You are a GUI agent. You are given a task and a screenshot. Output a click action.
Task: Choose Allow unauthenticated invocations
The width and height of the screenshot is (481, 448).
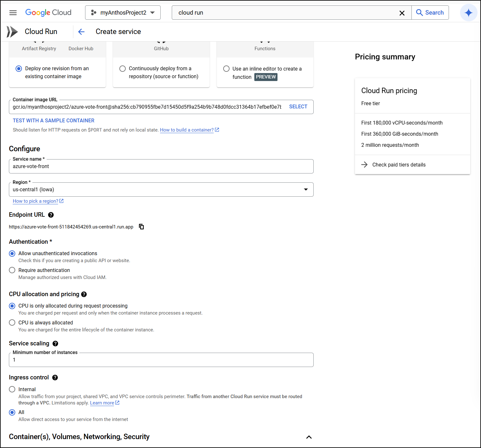point(12,254)
